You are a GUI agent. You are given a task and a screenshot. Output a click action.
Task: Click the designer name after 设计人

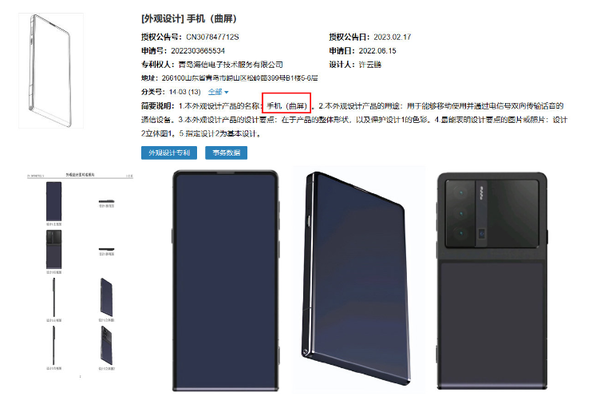pos(370,65)
